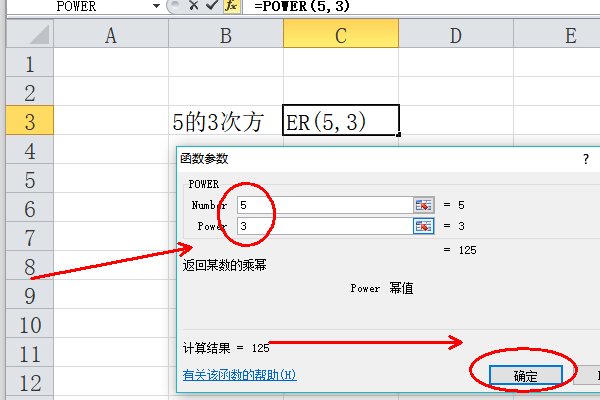Open the Name Box dropdown arrow
The height and width of the screenshot is (400, 600).
[x=156, y=6]
